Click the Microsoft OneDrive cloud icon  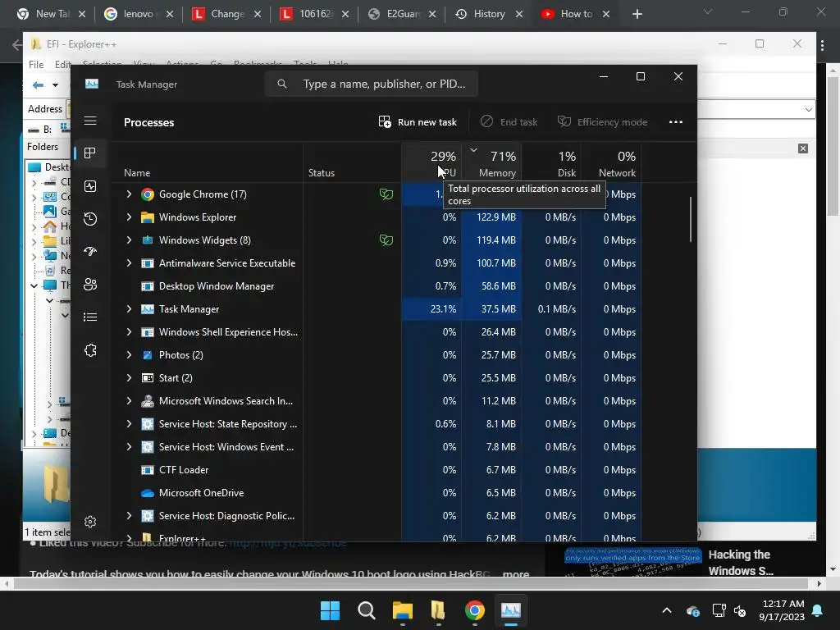(148, 493)
